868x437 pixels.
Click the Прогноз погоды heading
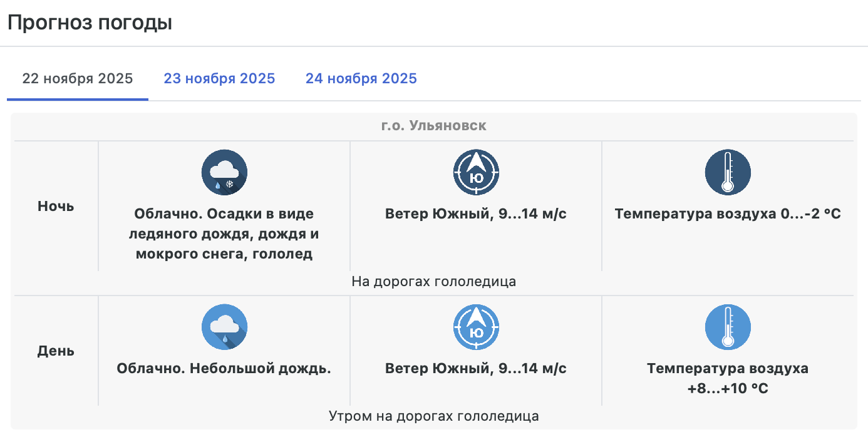click(90, 23)
